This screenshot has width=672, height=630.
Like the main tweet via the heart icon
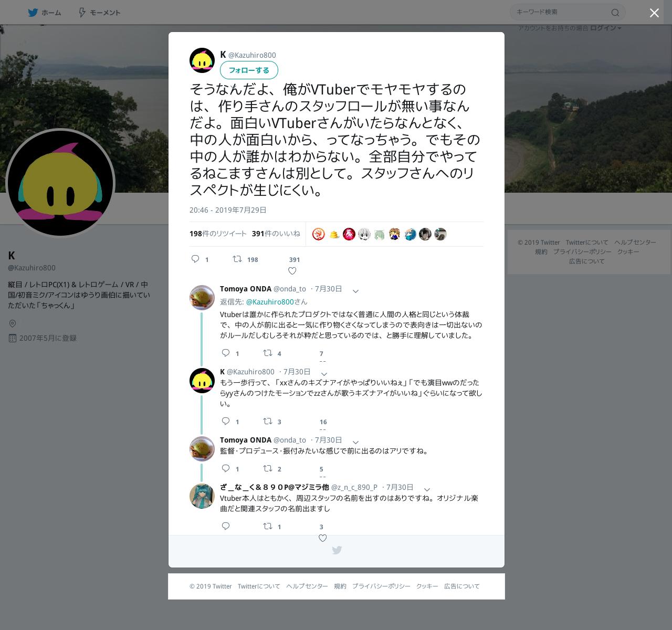(292, 271)
